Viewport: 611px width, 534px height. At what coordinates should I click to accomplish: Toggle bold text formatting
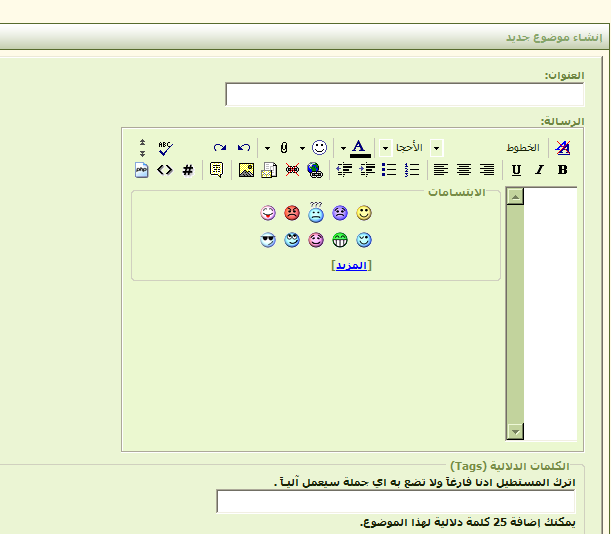[x=563, y=170]
